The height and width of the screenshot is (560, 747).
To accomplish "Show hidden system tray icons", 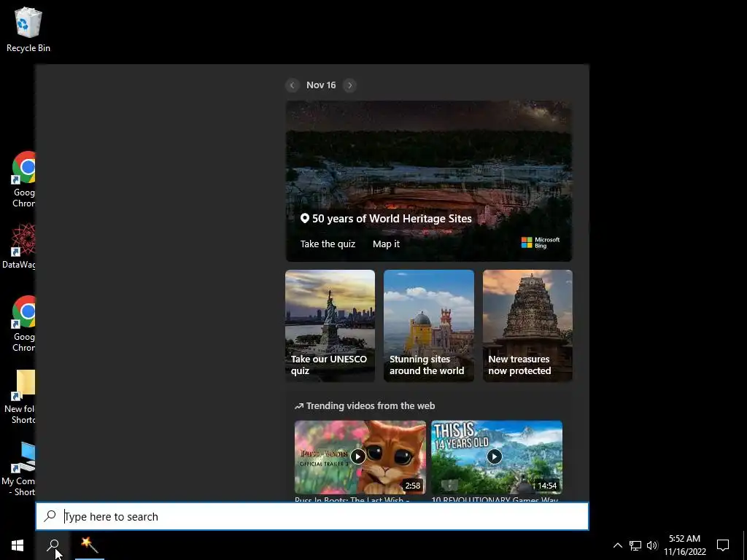I will click(617, 545).
